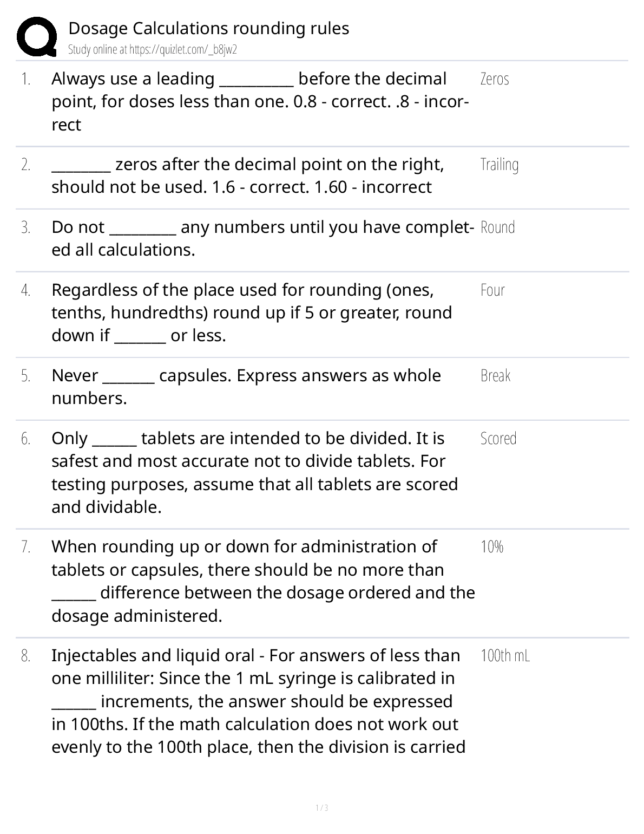Select the answer 'Break'
644x834 pixels.
click(495, 376)
